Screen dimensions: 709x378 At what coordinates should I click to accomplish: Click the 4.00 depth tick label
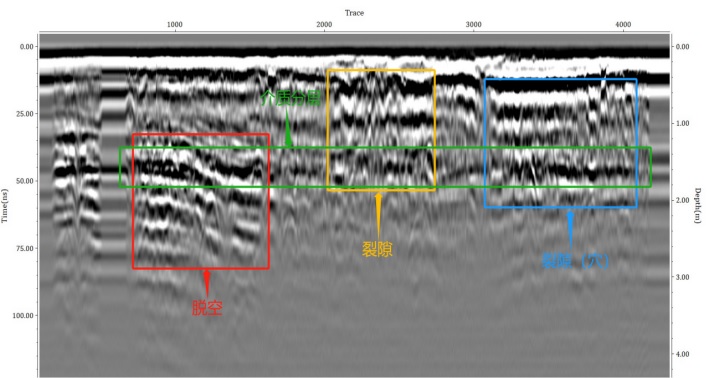point(682,354)
